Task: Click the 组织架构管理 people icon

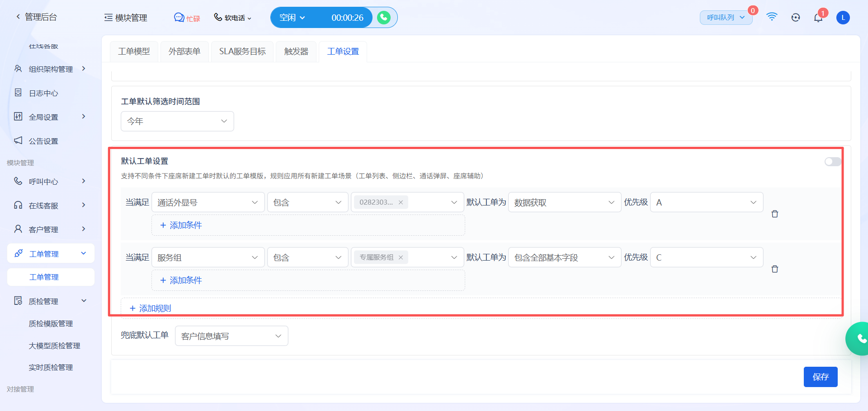Action: (18, 69)
